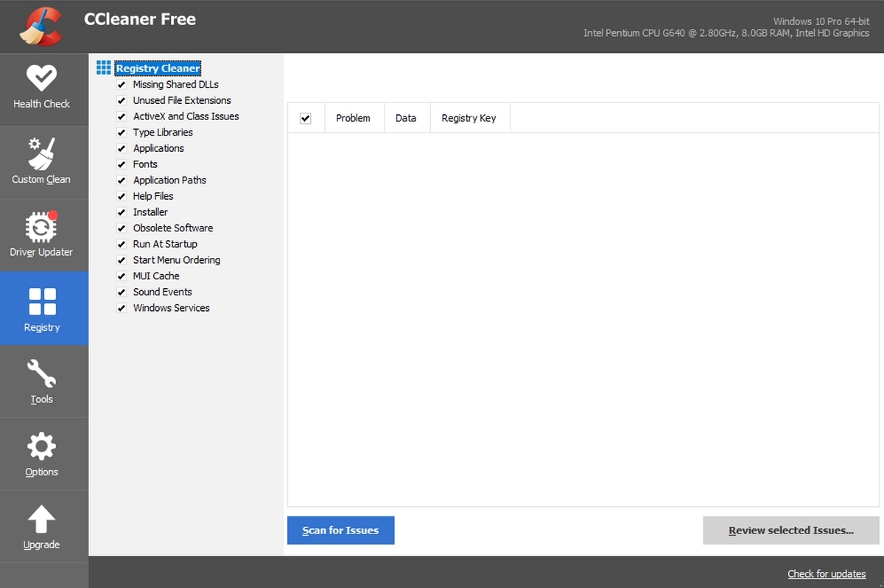884x588 pixels.
Task: Uncheck Missing Shared DLLs
Action: coord(121,84)
